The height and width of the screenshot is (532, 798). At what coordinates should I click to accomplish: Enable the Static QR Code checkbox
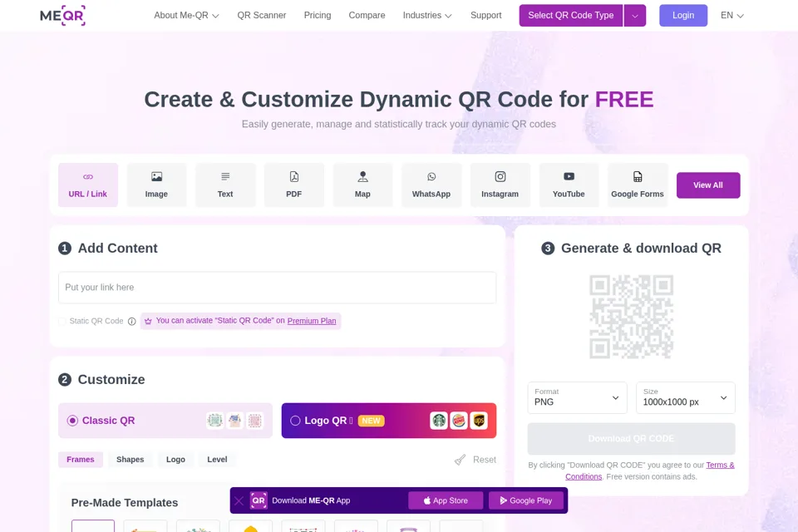62,321
